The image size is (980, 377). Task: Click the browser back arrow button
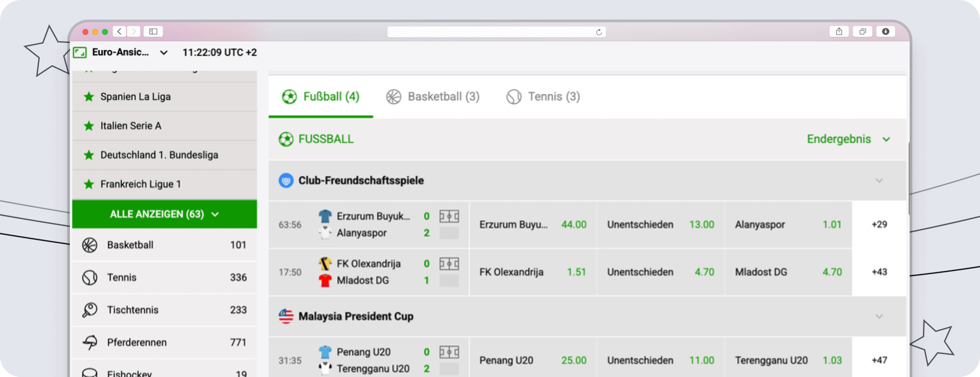[119, 31]
